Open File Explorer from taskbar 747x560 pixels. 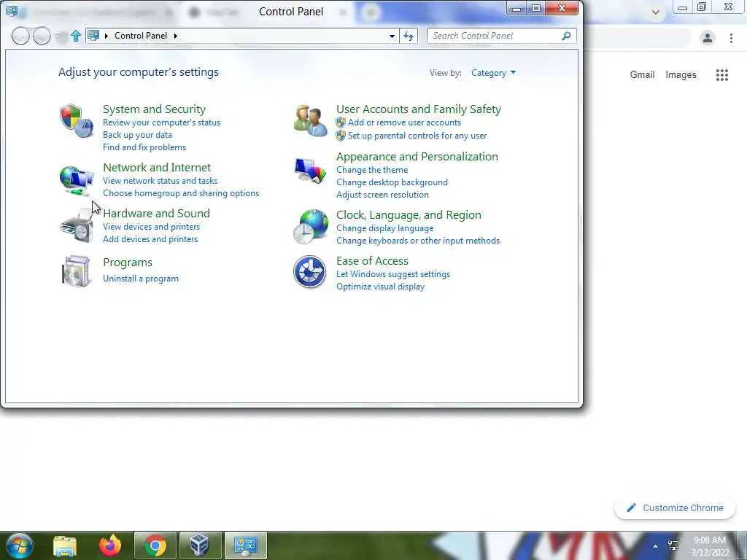pos(64,545)
